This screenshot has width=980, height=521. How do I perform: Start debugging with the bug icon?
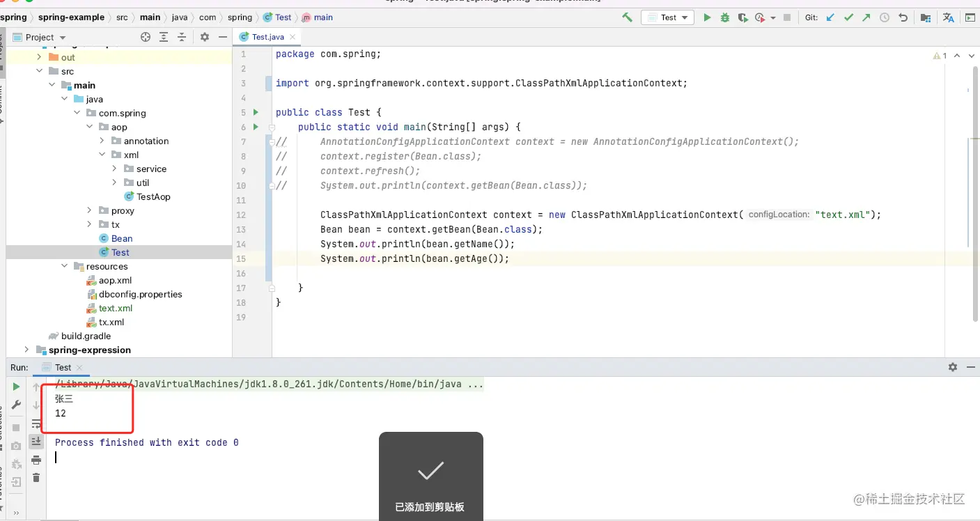(x=725, y=17)
